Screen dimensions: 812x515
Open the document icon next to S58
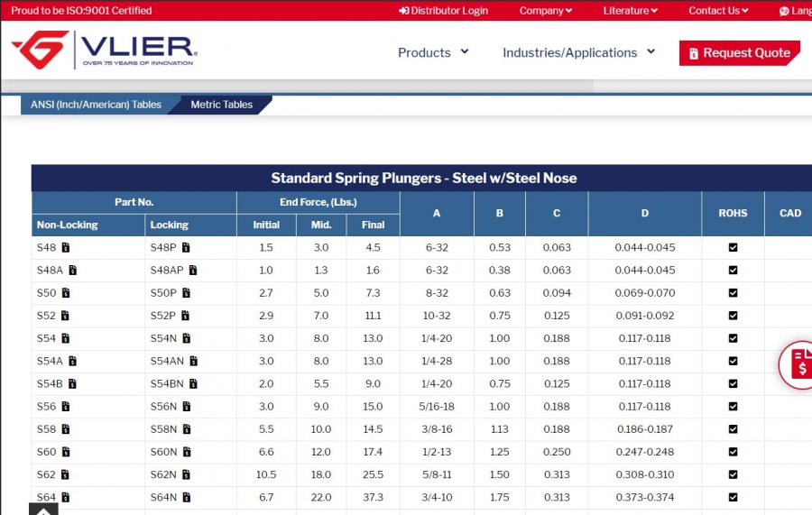pyautogui.click(x=65, y=429)
